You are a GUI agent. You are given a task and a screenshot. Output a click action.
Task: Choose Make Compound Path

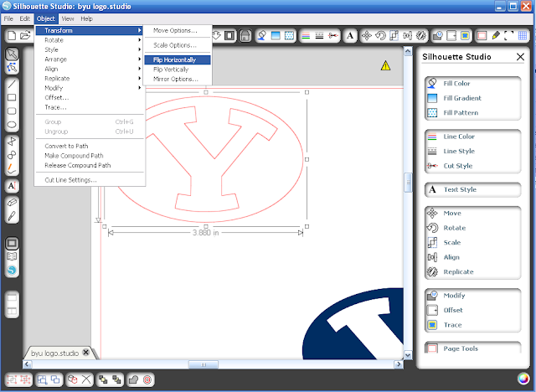pyautogui.click(x=90, y=156)
